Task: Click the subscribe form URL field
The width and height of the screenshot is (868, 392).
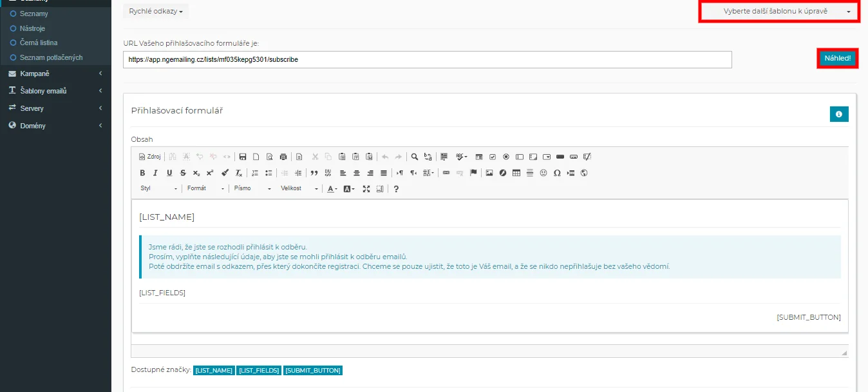Action: [427, 59]
